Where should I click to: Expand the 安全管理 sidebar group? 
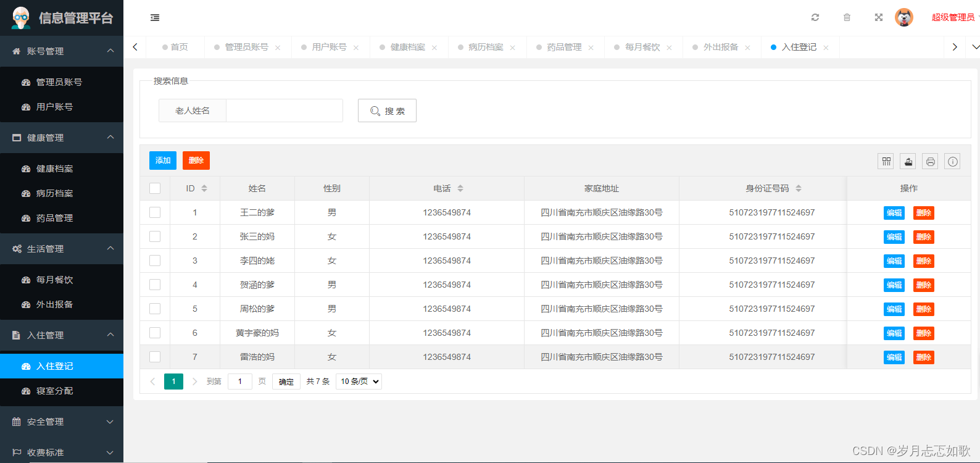(62, 422)
